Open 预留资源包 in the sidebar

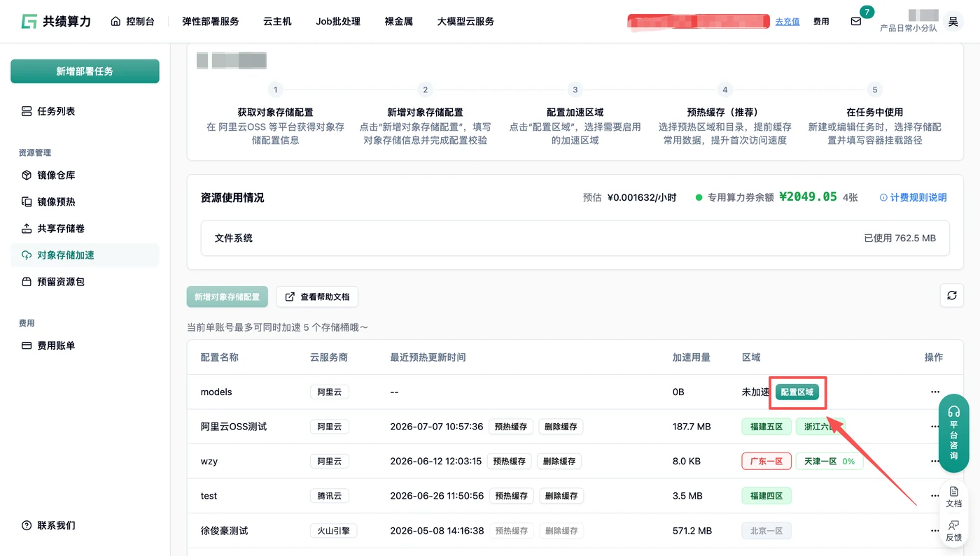point(85,282)
